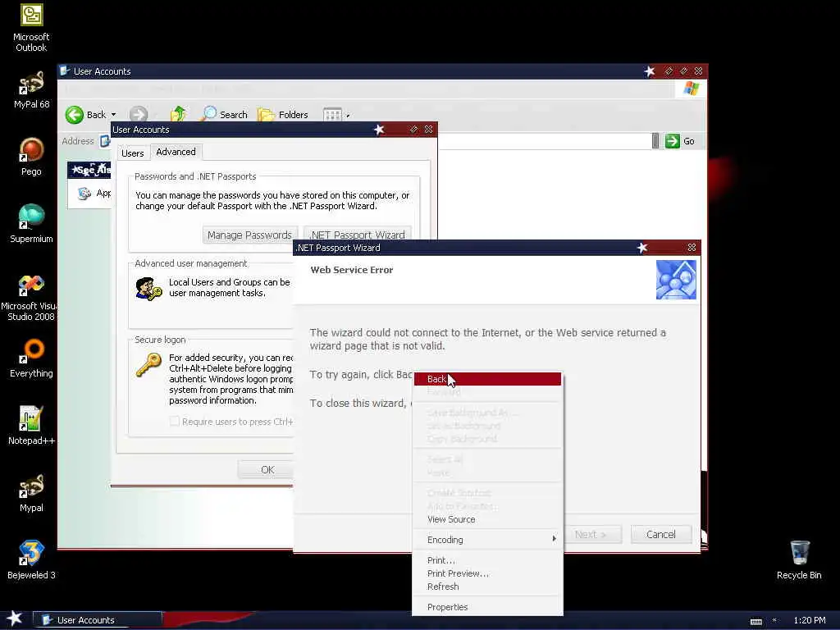
Task: Click the star Start button on taskbar
Action: pos(14,619)
